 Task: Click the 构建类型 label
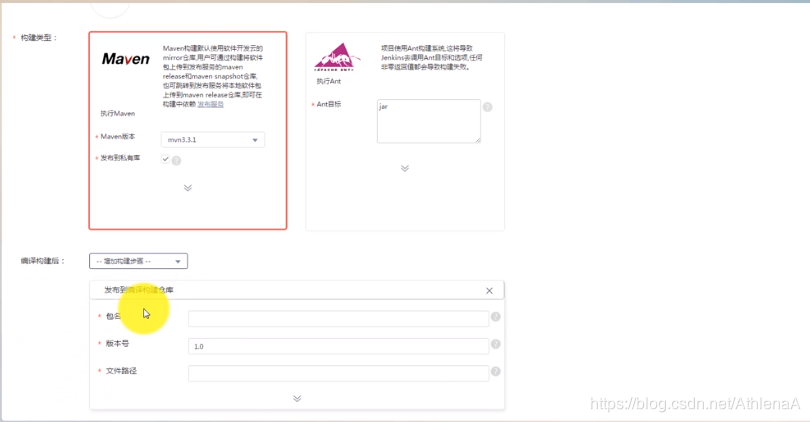point(38,38)
